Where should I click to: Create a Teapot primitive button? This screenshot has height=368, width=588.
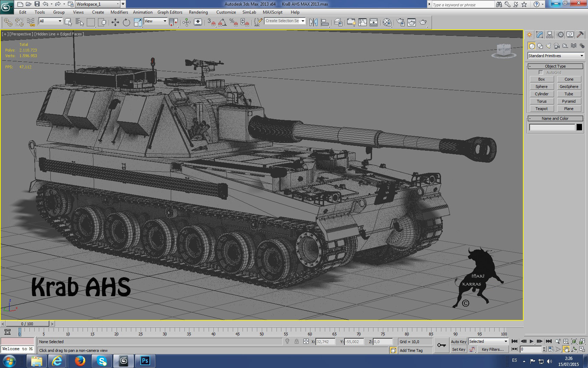pyautogui.click(x=541, y=109)
